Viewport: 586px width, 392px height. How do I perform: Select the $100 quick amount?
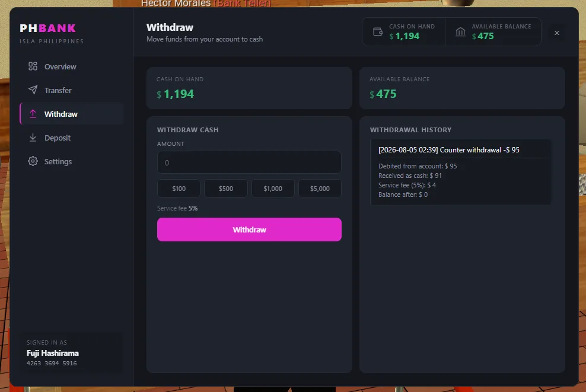pyautogui.click(x=179, y=189)
